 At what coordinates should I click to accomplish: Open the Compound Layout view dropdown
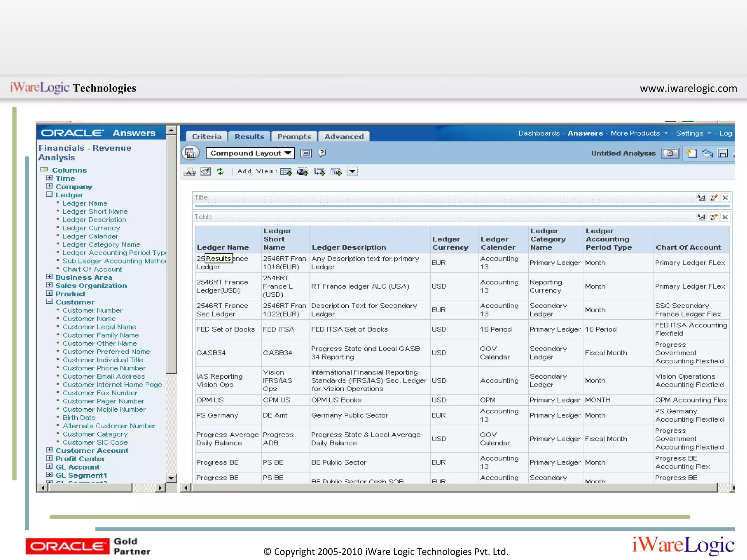250,153
